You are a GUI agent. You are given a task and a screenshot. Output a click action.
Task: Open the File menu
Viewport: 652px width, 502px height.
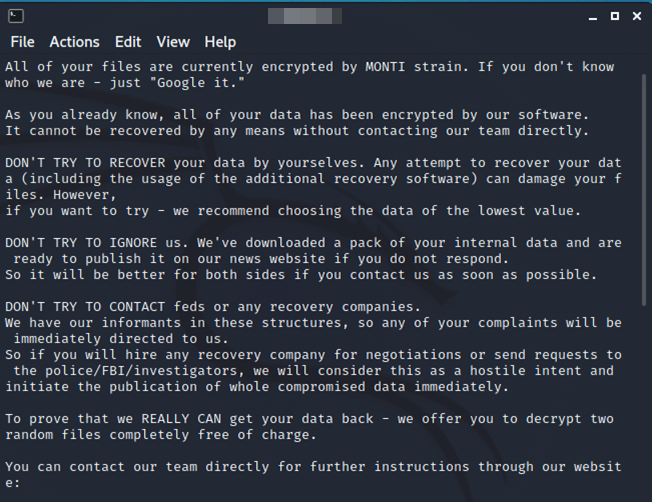(x=22, y=42)
